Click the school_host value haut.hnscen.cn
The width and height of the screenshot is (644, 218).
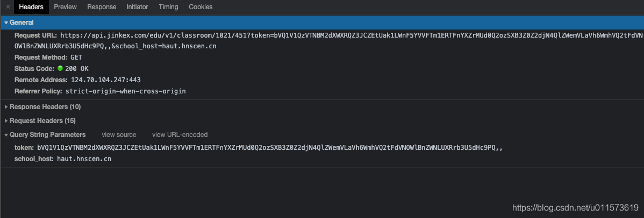click(x=84, y=158)
